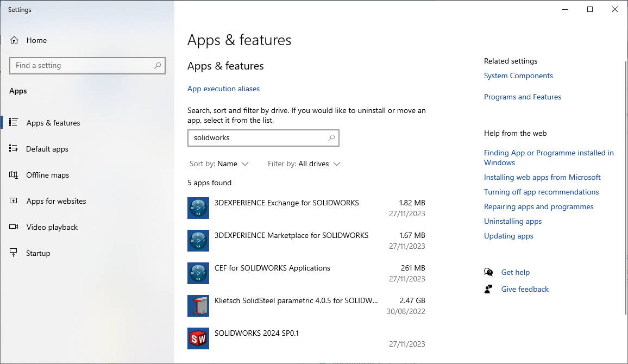
Task: Open the Startup section icon
Action: pos(14,253)
